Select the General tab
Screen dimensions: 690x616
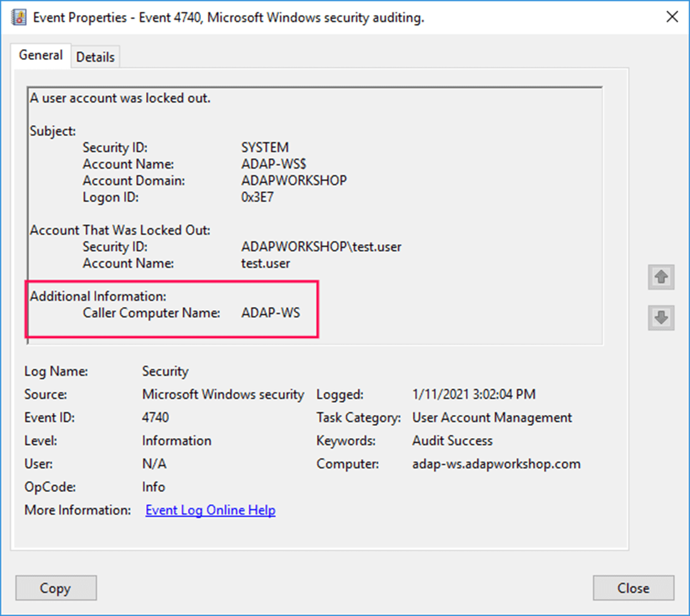40,55
